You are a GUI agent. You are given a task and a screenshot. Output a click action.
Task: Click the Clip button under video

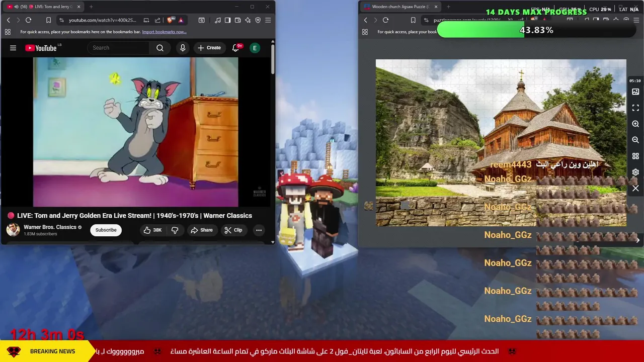[233, 230]
